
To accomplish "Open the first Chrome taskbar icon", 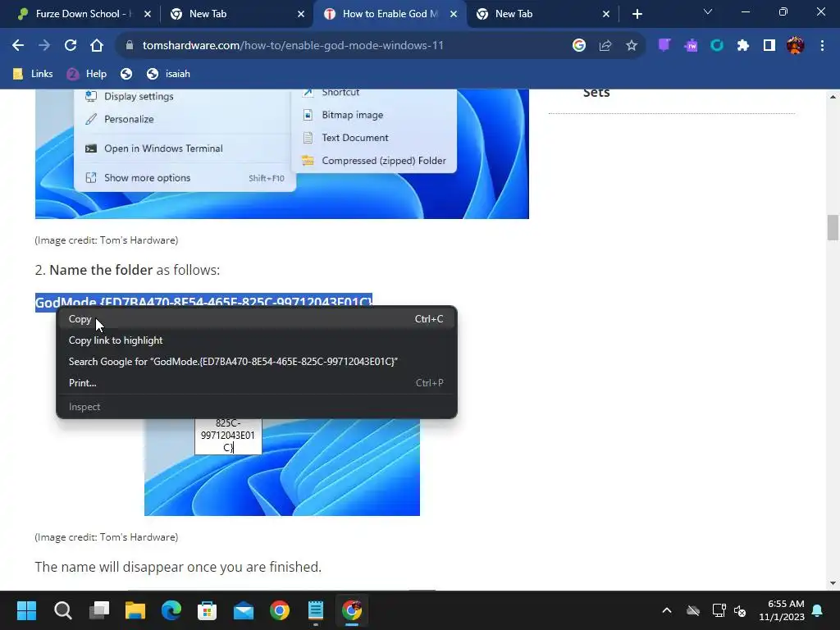I will click(x=280, y=610).
